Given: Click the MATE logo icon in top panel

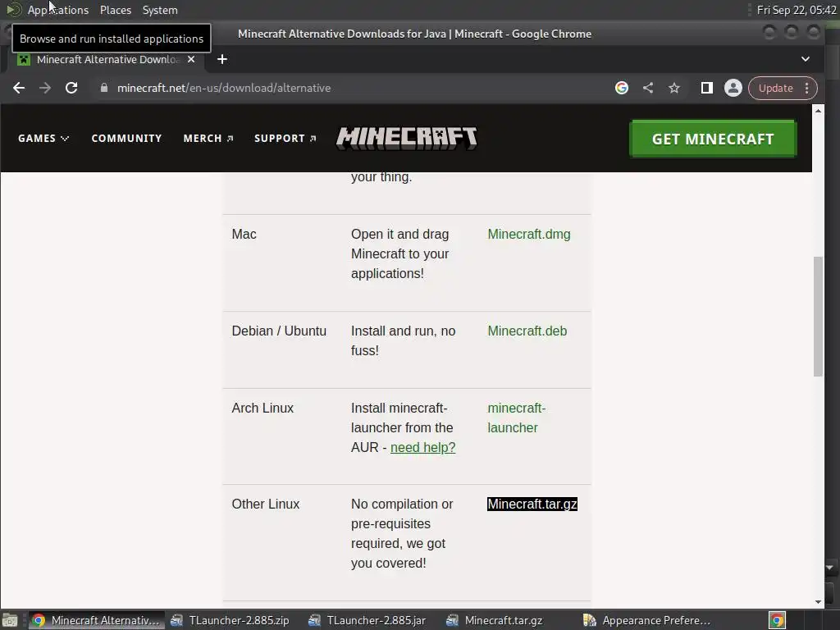Looking at the screenshot, I should click(x=13, y=10).
